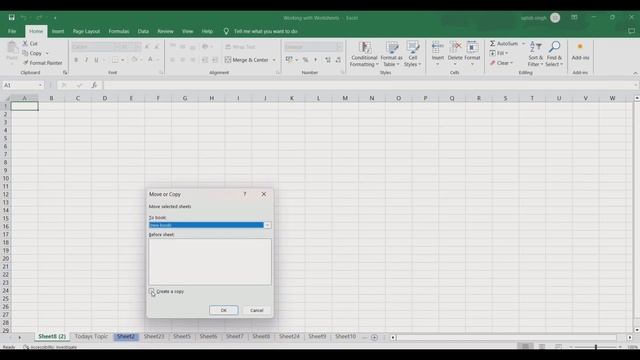Switch to the Data tab

point(143,31)
